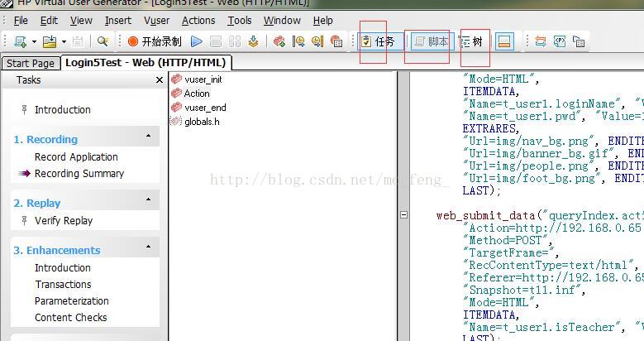Open the Insert menu
This screenshot has width=644, height=341.
(x=118, y=21)
